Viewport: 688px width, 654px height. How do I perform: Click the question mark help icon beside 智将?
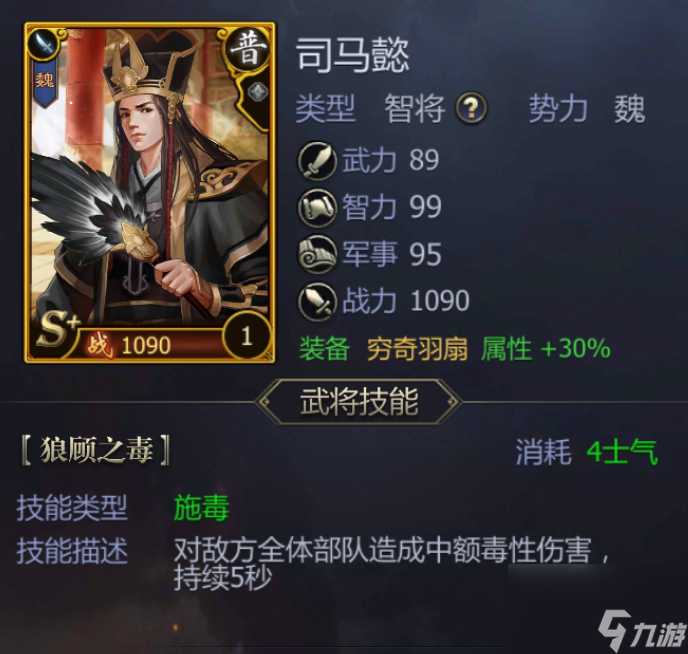(471, 107)
